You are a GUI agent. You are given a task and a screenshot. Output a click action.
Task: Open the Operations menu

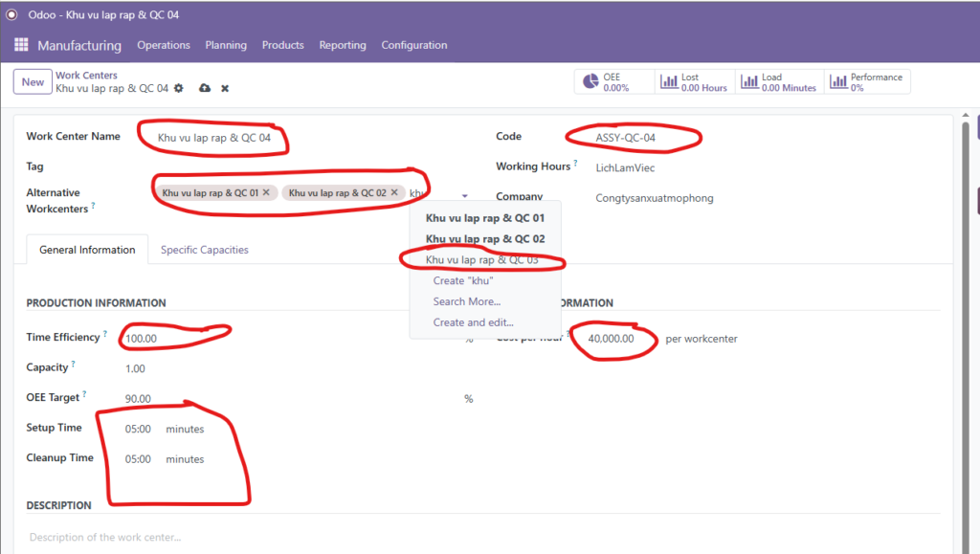pos(164,45)
